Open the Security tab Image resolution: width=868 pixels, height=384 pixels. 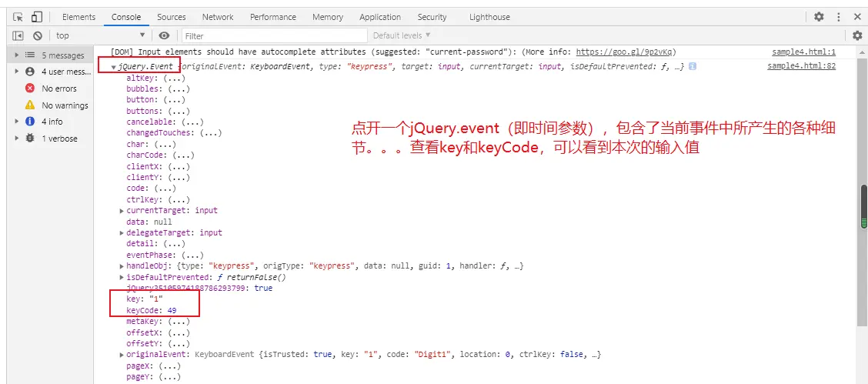click(x=432, y=17)
